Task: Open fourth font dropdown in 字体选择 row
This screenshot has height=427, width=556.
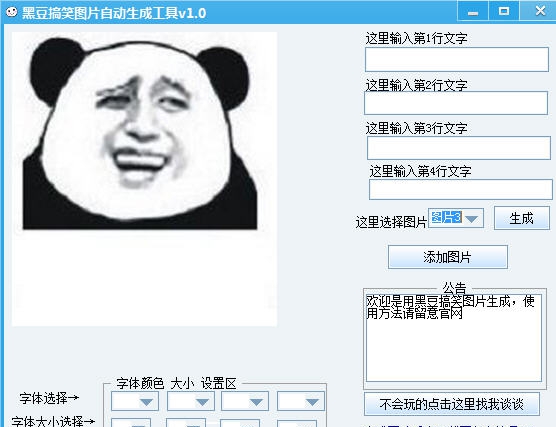Action: pos(301,401)
